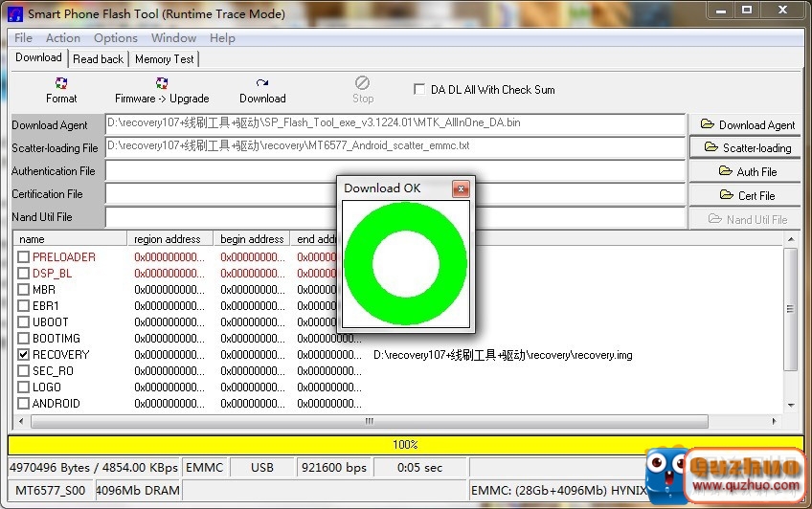Click the '4970496 Bytes / 4854.00 KBps' status
The image size is (812, 509).
[93, 468]
